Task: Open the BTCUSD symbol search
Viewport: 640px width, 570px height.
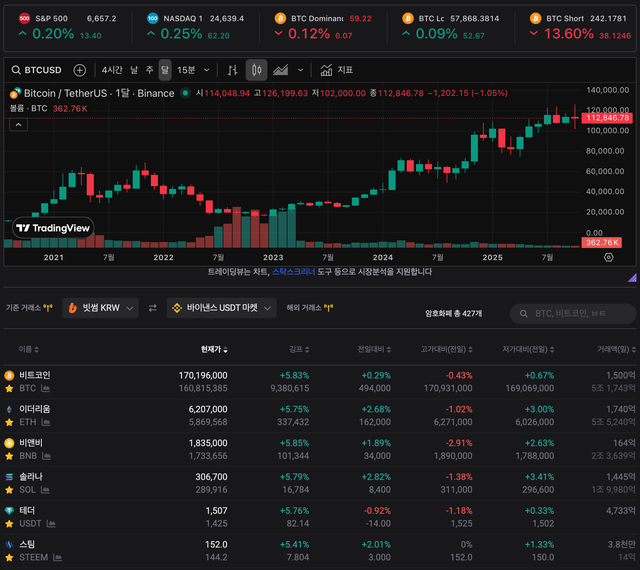Action: (36, 70)
